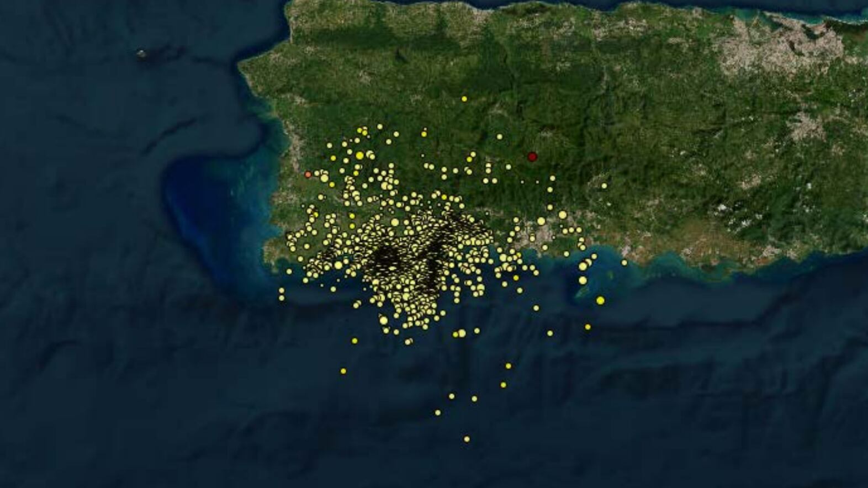Image resolution: width=868 pixels, height=488 pixels.
Task: Select the orange marker near the west coast
Action: [308, 174]
